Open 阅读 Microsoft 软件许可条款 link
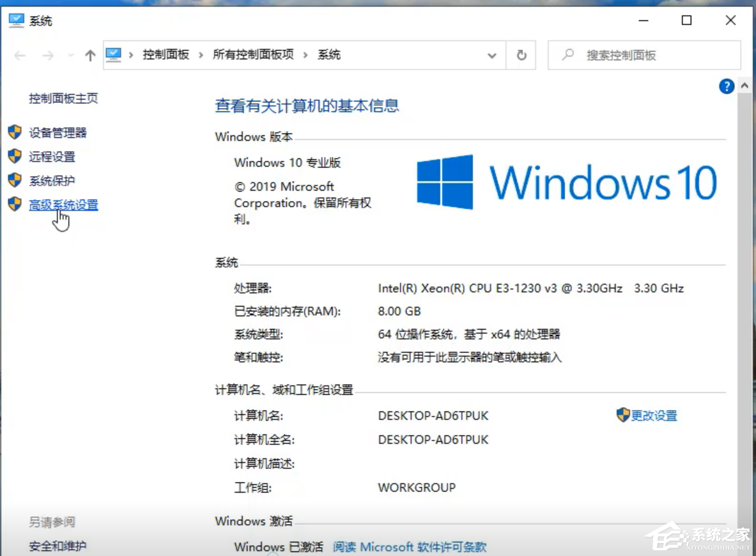756x556 pixels. point(409,547)
